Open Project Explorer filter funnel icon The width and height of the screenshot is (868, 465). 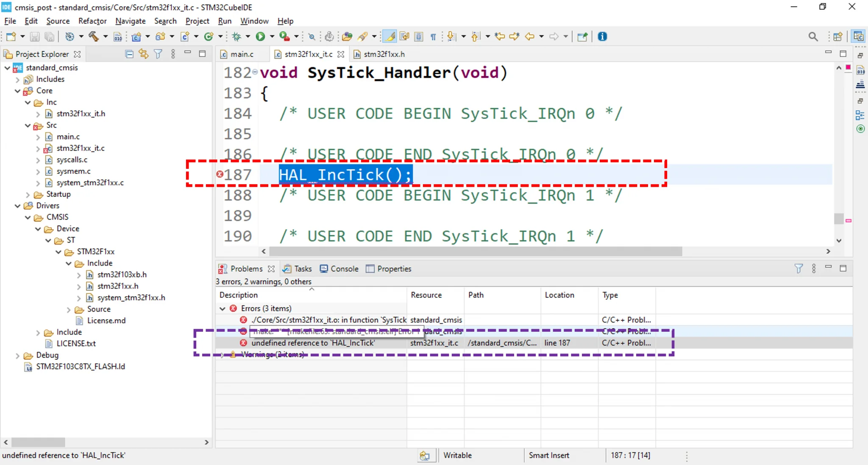click(x=158, y=54)
